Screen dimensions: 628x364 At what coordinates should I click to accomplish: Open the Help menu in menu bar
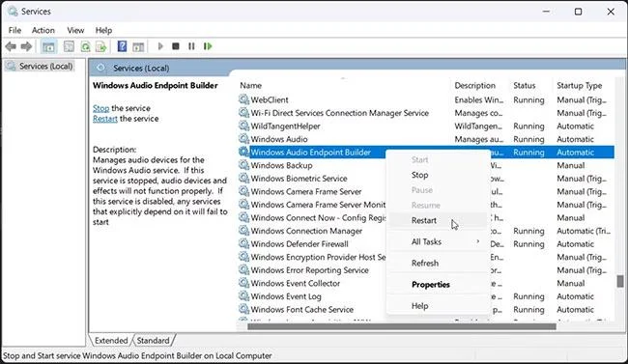[103, 30]
